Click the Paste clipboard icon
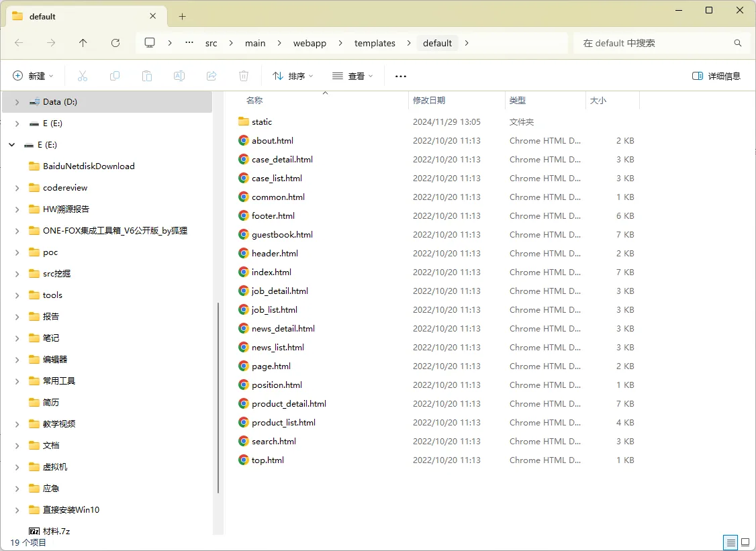The image size is (756, 551). [x=147, y=76]
